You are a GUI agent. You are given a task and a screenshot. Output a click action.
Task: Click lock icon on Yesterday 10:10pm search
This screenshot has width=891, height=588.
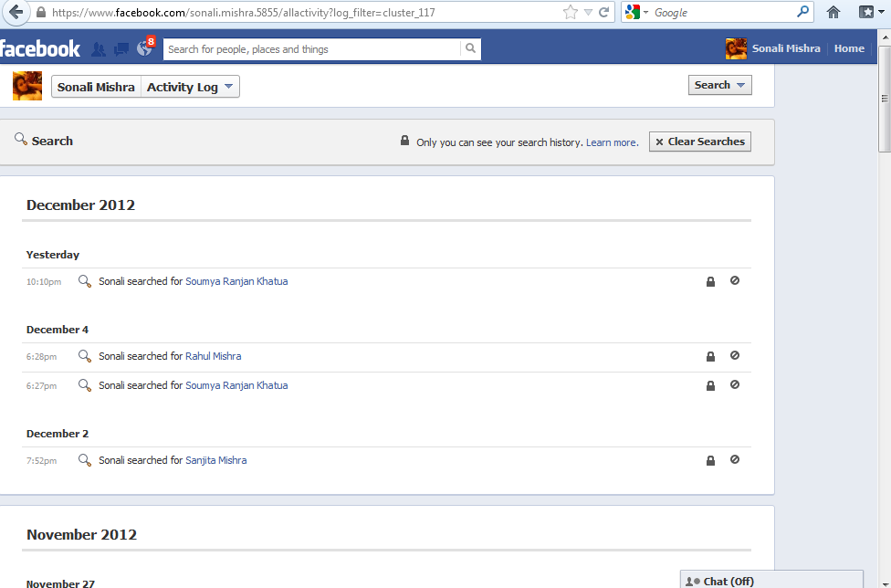click(x=710, y=281)
